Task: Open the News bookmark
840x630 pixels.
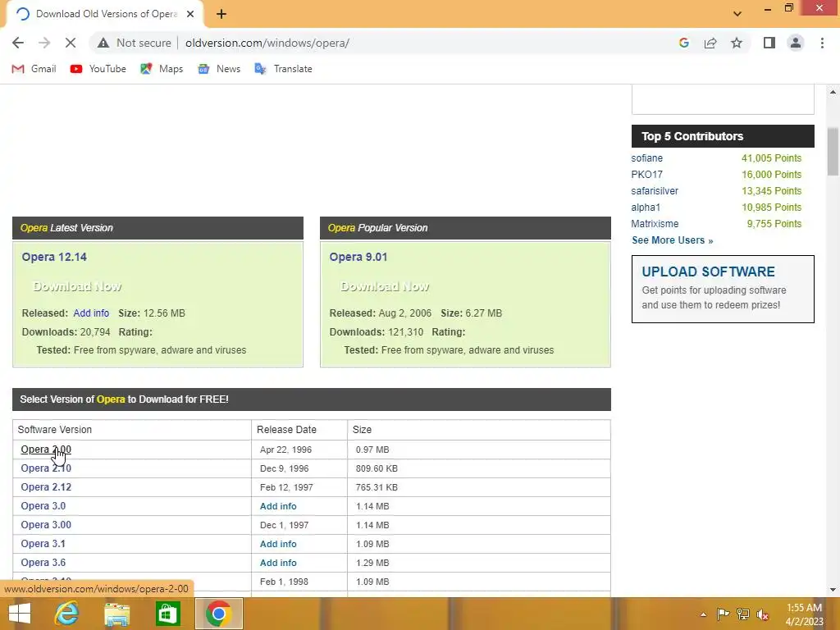Action: click(x=219, y=69)
